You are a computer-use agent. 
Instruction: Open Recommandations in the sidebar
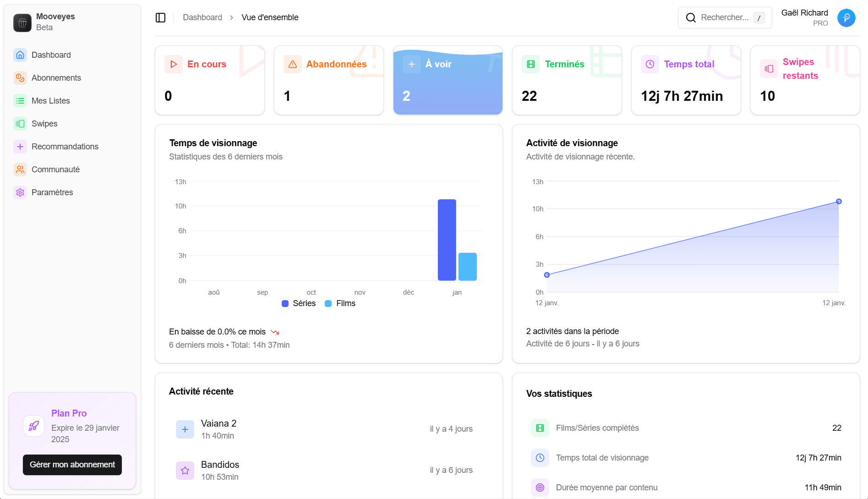72,147
